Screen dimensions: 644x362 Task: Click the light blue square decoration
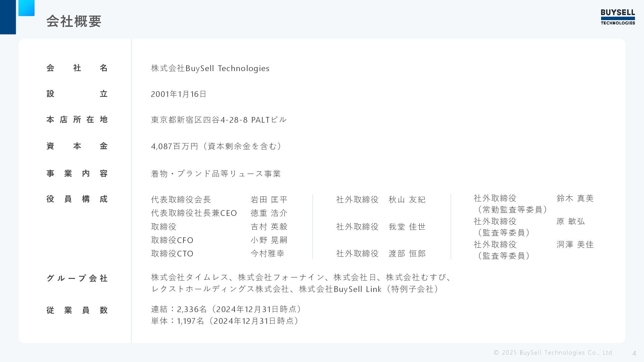click(26, 8)
